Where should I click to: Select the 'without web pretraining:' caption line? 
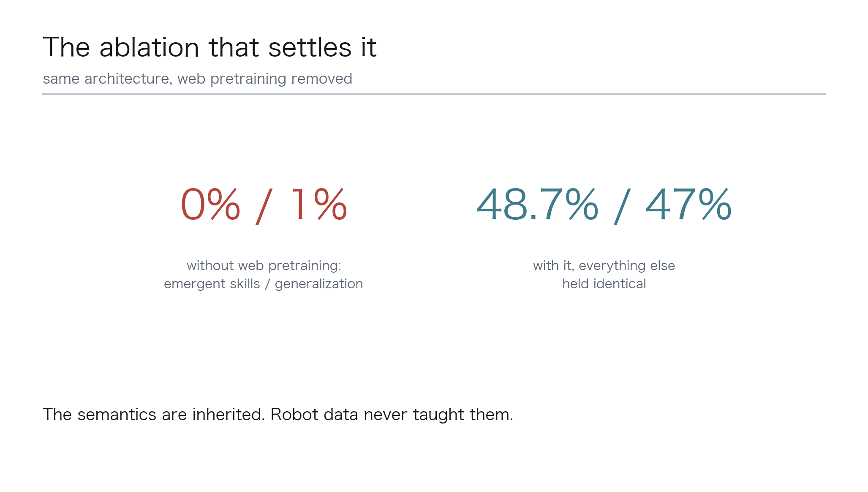(x=264, y=265)
